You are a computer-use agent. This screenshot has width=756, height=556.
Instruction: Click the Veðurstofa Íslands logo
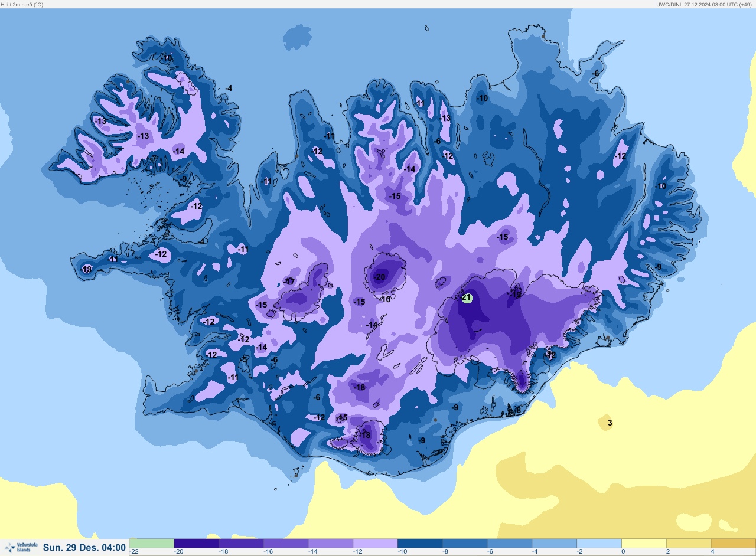[21, 548]
